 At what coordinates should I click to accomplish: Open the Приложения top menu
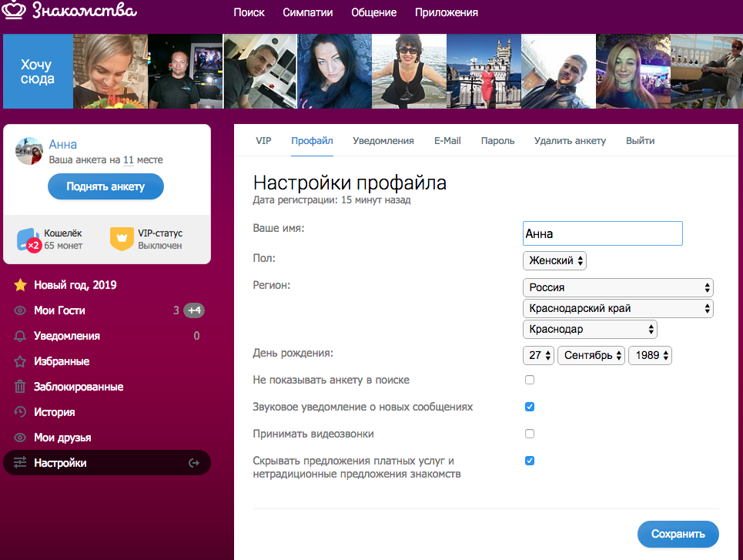point(447,13)
